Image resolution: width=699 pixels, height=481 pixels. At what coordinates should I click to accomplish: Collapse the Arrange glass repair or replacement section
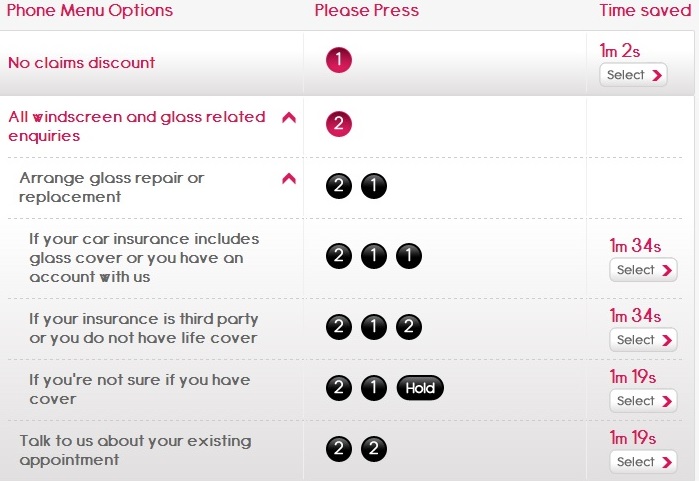[x=289, y=179]
